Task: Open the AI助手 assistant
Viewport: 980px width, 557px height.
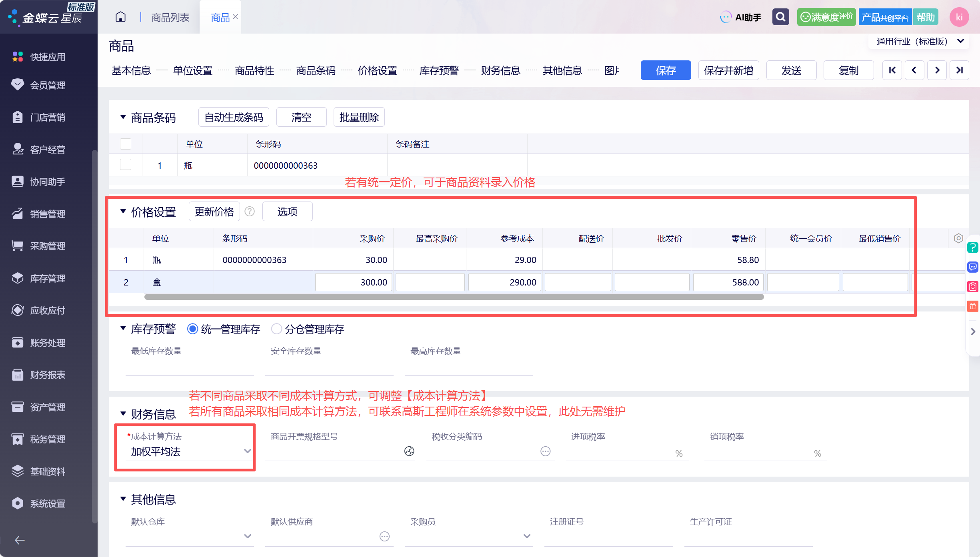Action: pos(741,17)
